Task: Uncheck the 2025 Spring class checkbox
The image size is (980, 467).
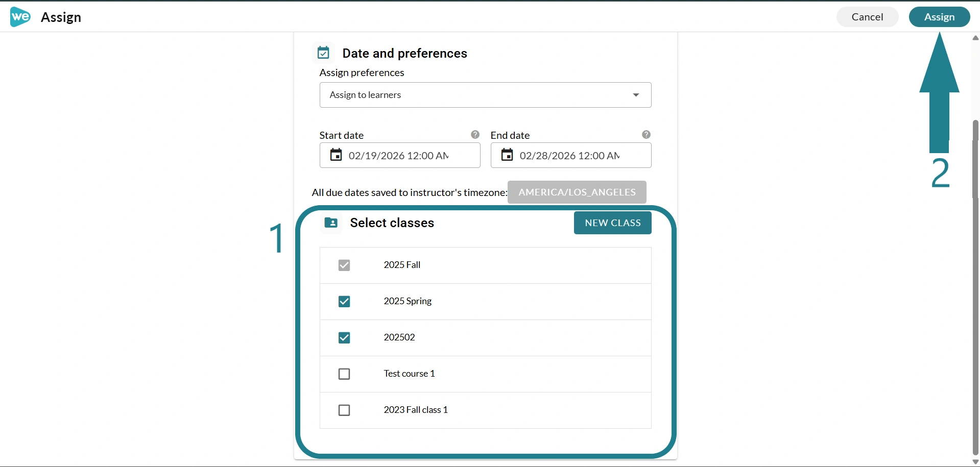Action: point(344,302)
